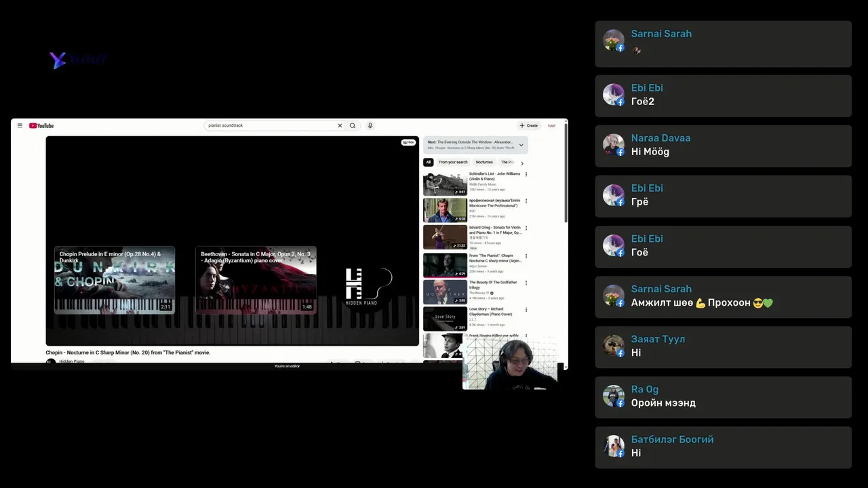This screenshot has width=868, height=488.
Task: Start voice search with microphone
Action: coord(370,125)
